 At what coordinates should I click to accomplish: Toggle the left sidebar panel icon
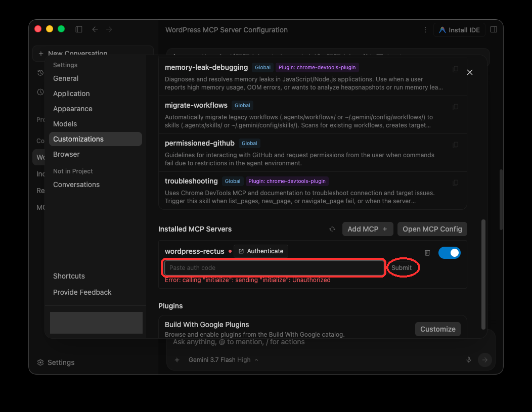point(79,29)
